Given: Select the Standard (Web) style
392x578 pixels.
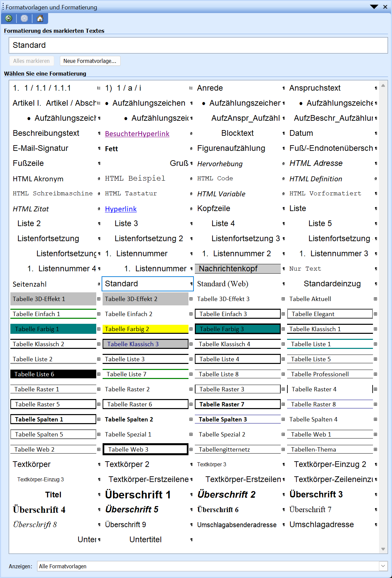Looking at the screenshot, I should [223, 284].
